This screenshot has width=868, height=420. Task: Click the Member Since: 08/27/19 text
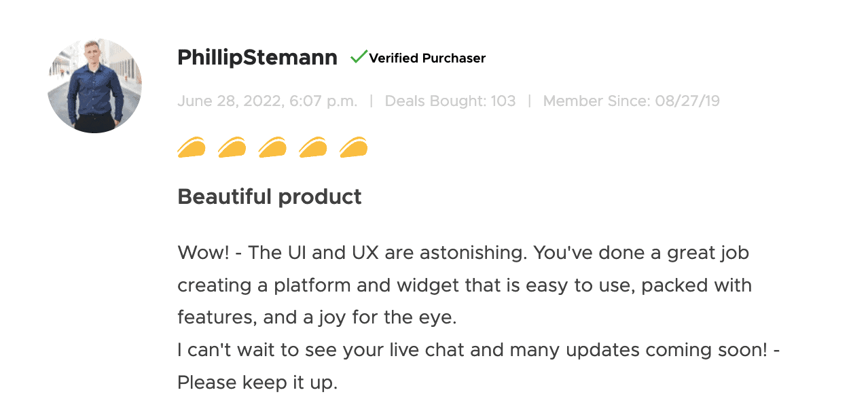[631, 101]
